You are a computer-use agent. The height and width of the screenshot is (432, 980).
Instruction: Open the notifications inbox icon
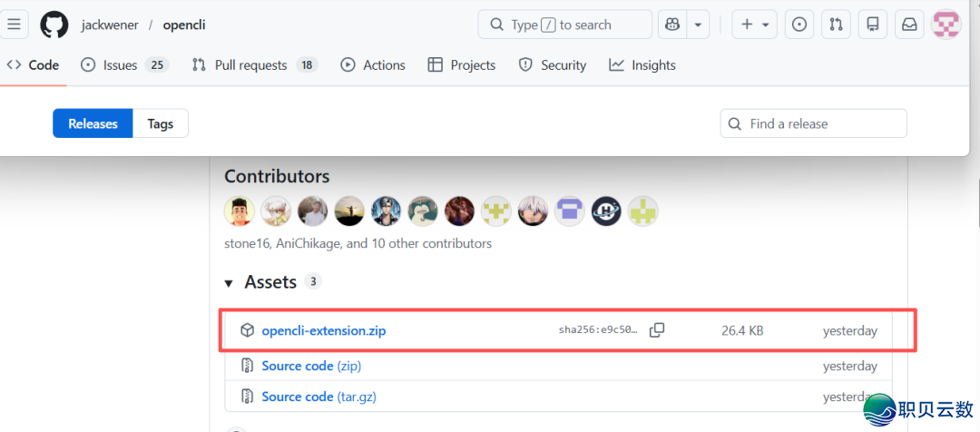[908, 25]
